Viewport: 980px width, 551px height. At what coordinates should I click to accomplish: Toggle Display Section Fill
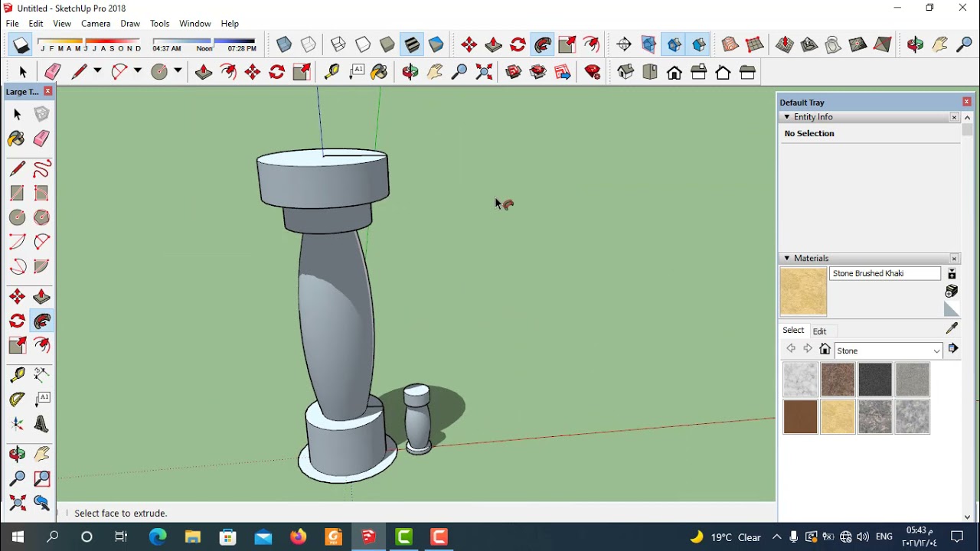pos(698,44)
